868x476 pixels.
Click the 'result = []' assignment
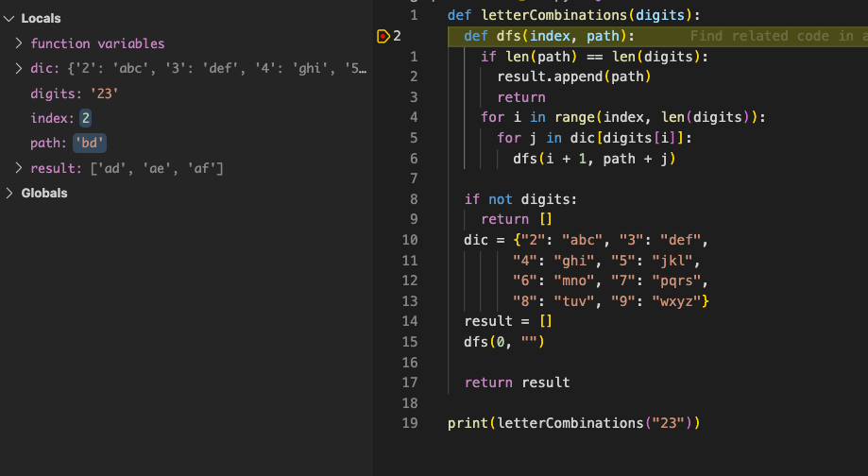tap(508, 321)
